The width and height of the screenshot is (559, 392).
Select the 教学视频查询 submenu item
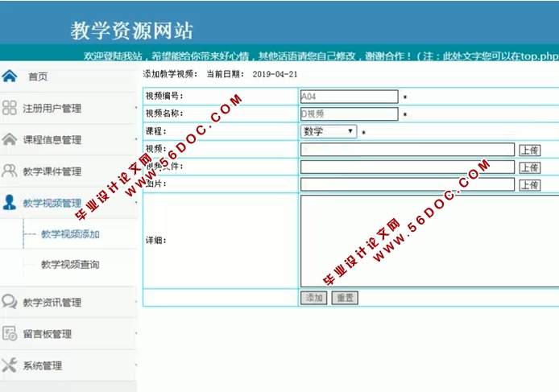(70, 265)
